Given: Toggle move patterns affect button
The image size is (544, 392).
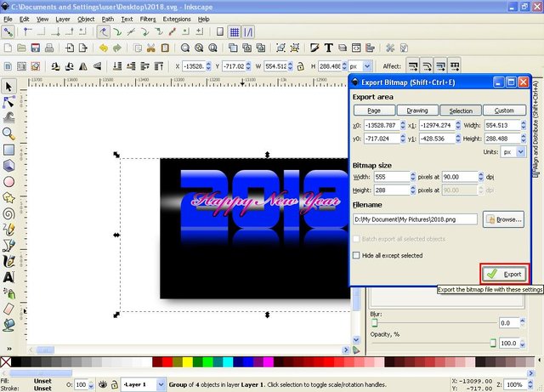Looking at the screenshot, I should tap(455, 66).
